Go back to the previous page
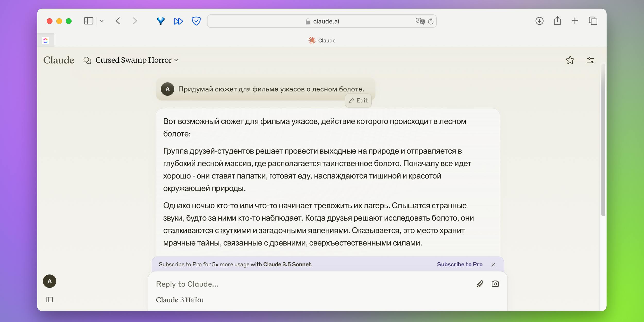 (x=118, y=21)
